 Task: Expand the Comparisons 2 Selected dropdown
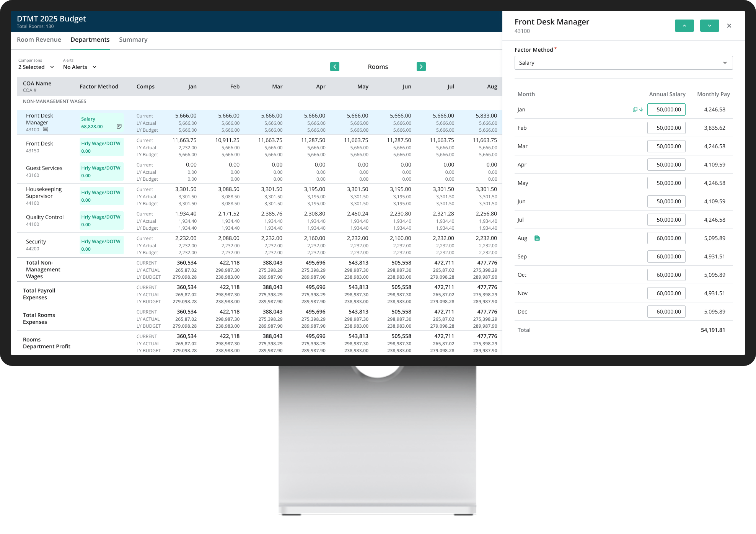point(36,67)
